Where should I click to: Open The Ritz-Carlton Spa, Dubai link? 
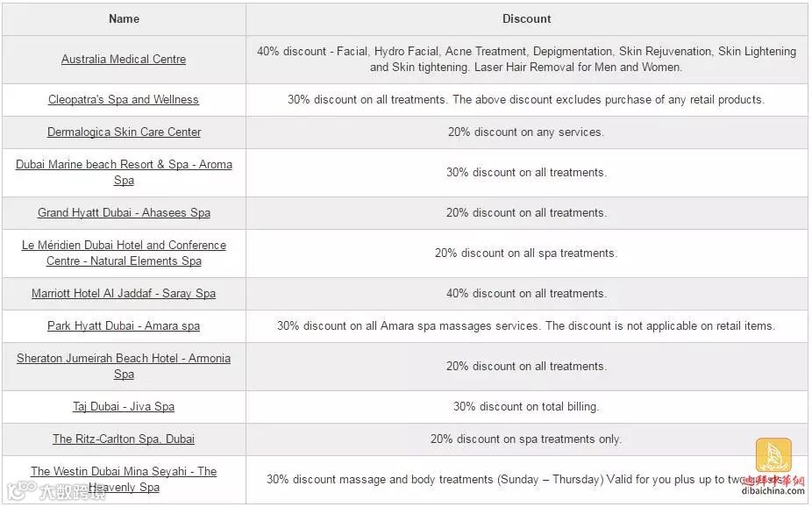(124, 439)
